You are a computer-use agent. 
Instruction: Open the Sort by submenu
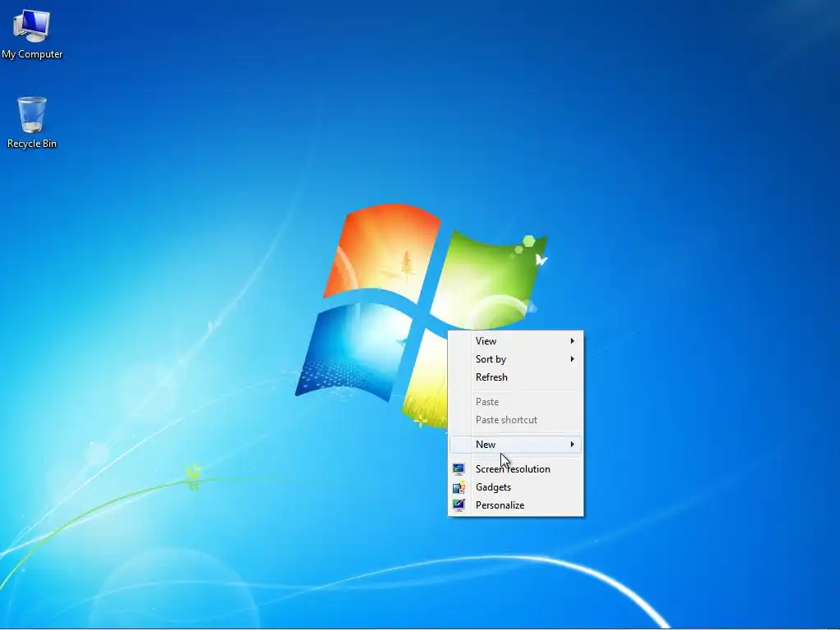click(x=515, y=359)
